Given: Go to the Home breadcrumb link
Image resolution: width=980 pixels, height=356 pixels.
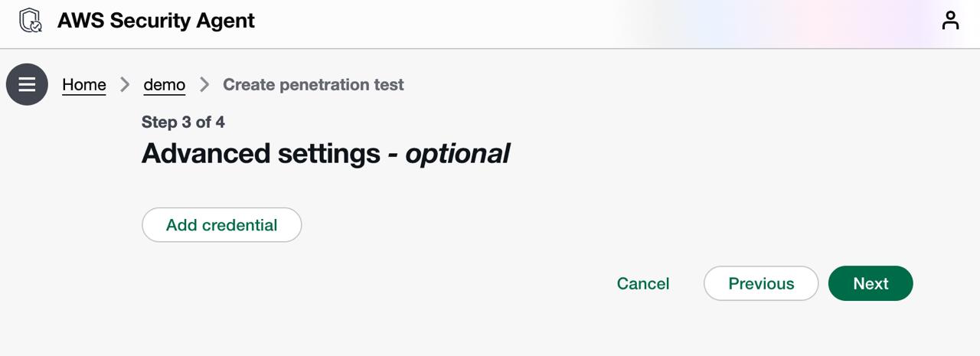Looking at the screenshot, I should point(84,84).
